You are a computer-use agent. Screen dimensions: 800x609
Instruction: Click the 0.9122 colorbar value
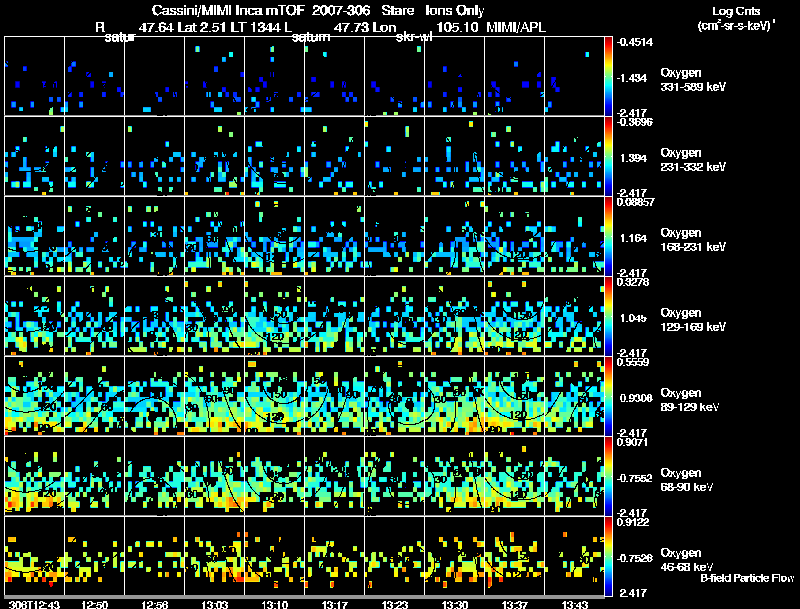point(633,522)
